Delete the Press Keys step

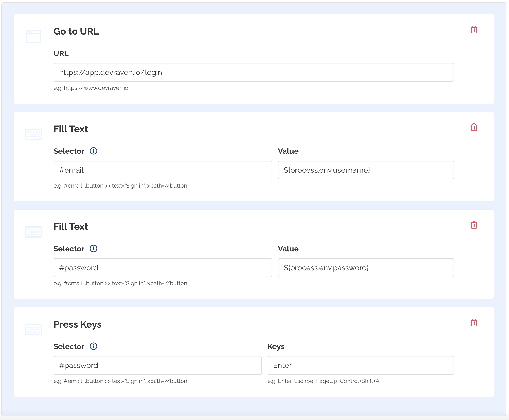click(x=474, y=323)
